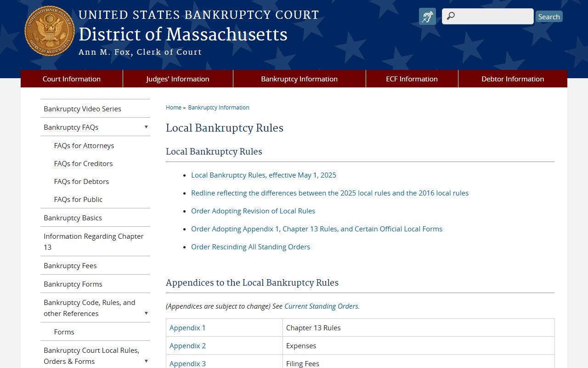Open the Redline of 2025 vs 2016 rules
The image size is (588, 368).
[x=330, y=193]
